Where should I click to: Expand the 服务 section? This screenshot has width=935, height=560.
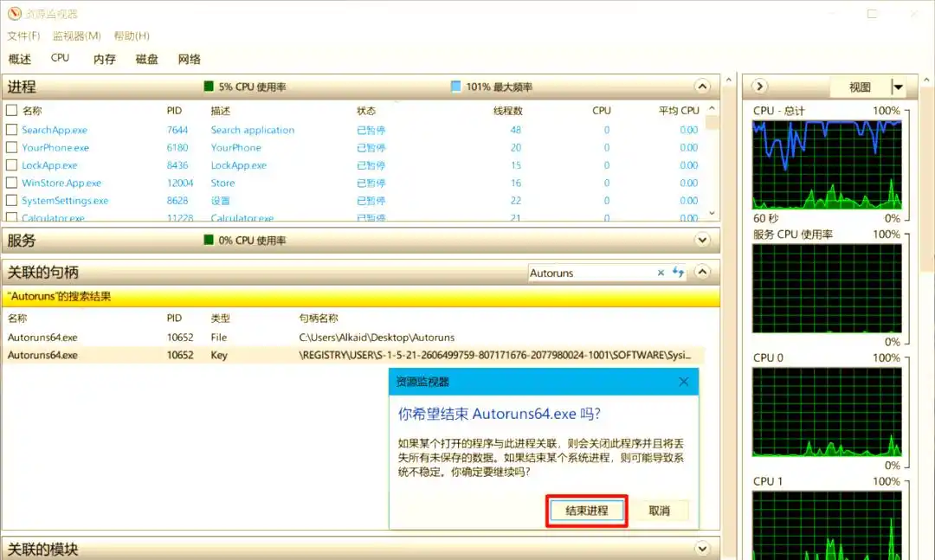pos(703,240)
